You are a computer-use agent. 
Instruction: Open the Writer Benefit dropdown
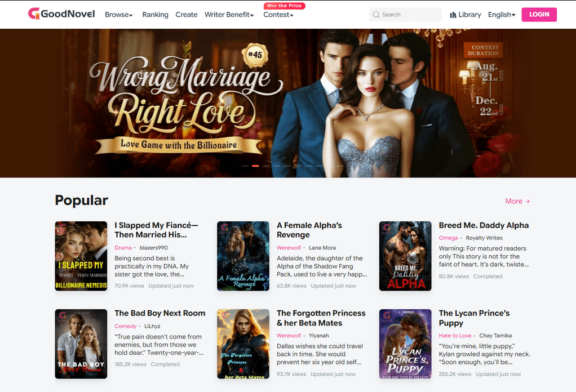click(x=229, y=15)
